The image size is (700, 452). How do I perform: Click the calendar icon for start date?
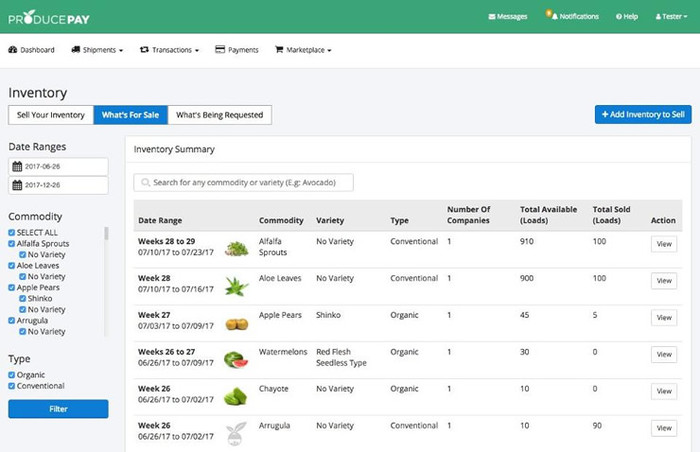pyautogui.click(x=17, y=166)
